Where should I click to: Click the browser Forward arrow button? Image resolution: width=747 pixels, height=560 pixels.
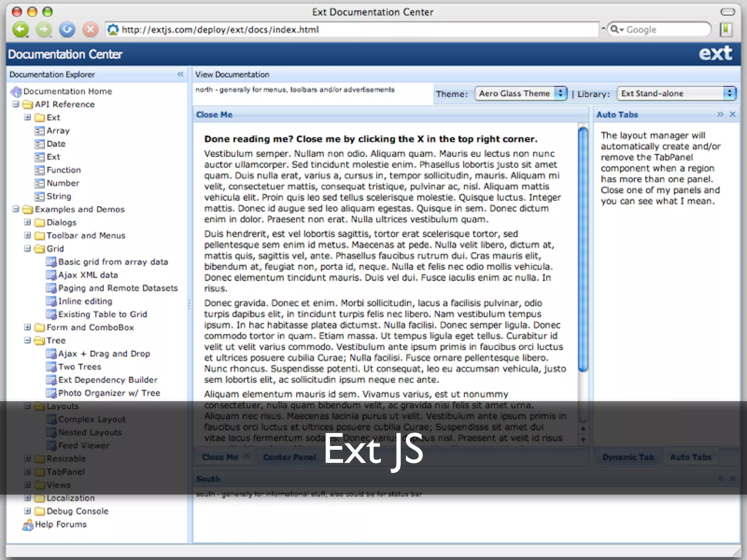(x=44, y=30)
